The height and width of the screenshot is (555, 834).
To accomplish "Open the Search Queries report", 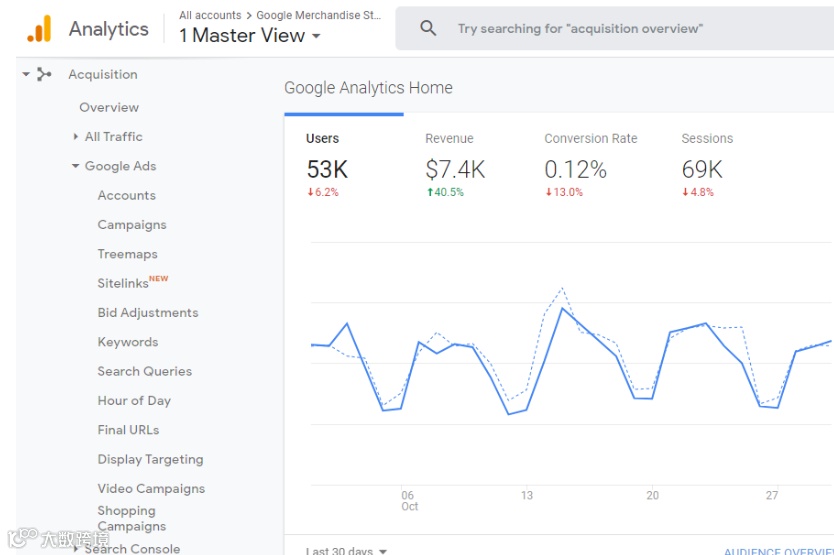I will [x=145, y=371].
